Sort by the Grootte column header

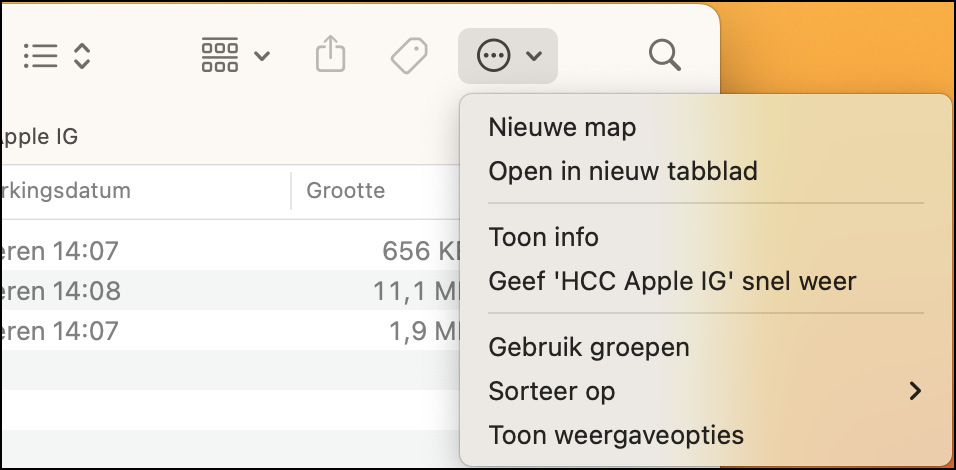point(345,191)
